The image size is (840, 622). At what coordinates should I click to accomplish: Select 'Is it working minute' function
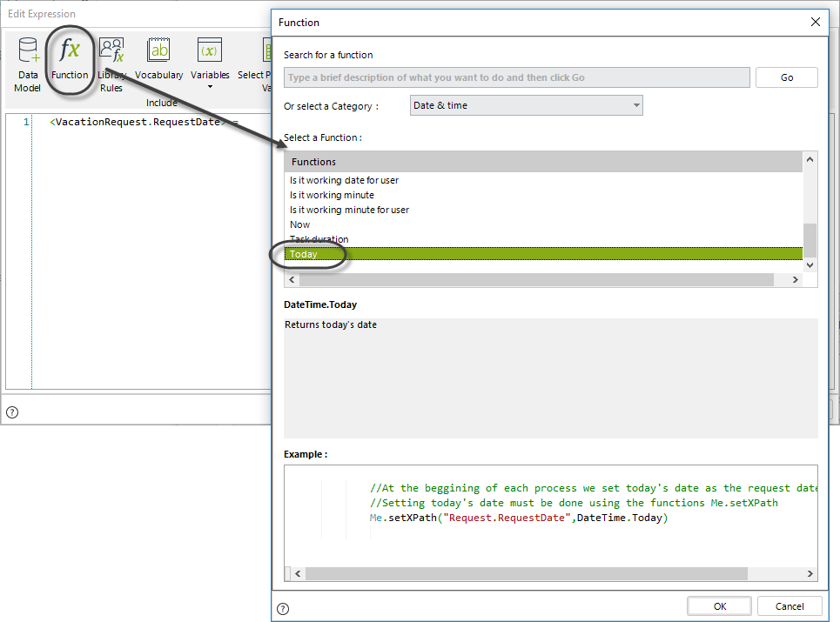[x=543, y=196]
